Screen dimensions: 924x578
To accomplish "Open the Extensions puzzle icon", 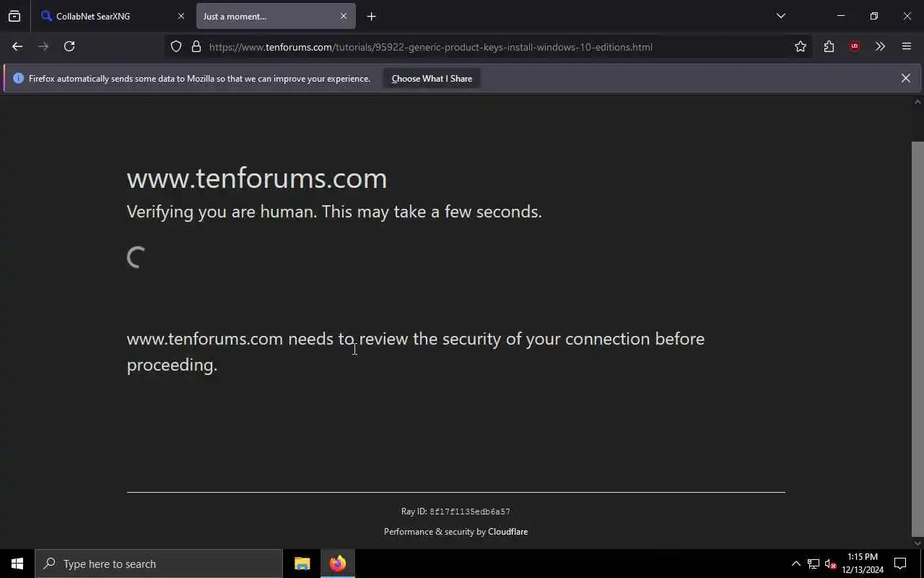I will pos(829,46).
